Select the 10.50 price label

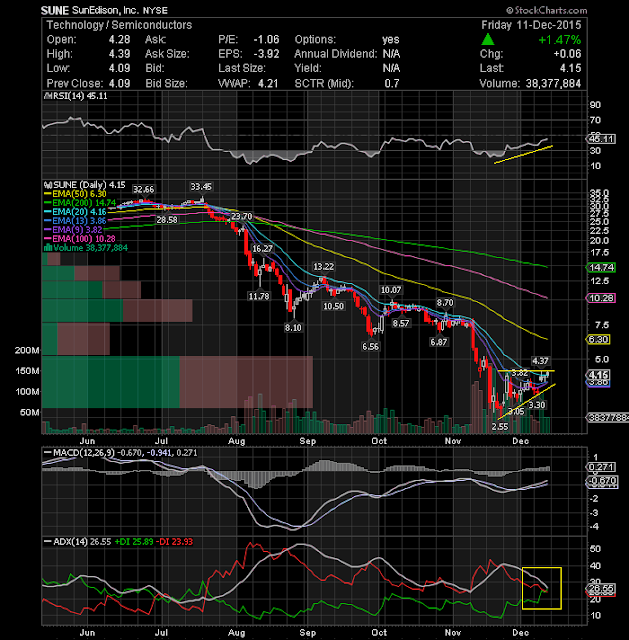coord(333,306)
